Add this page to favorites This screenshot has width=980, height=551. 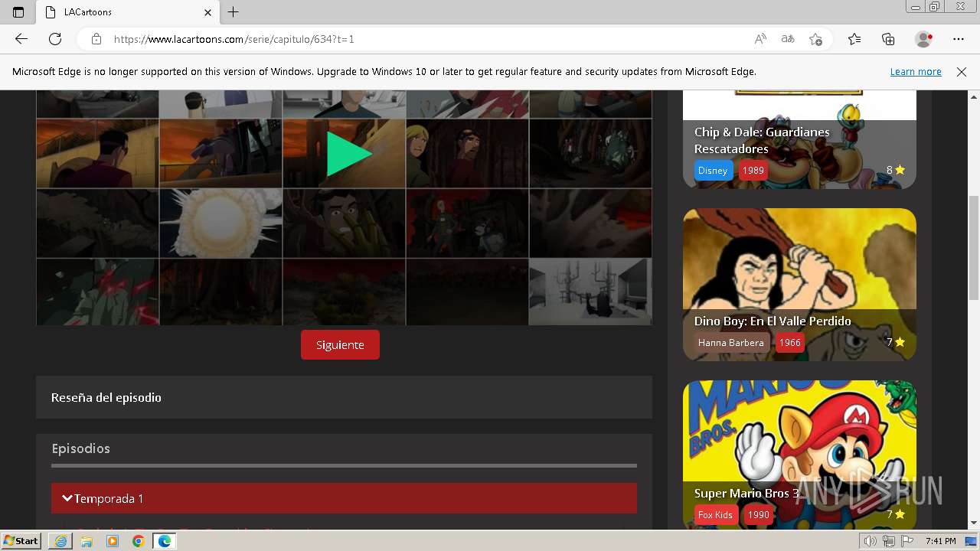815,39
